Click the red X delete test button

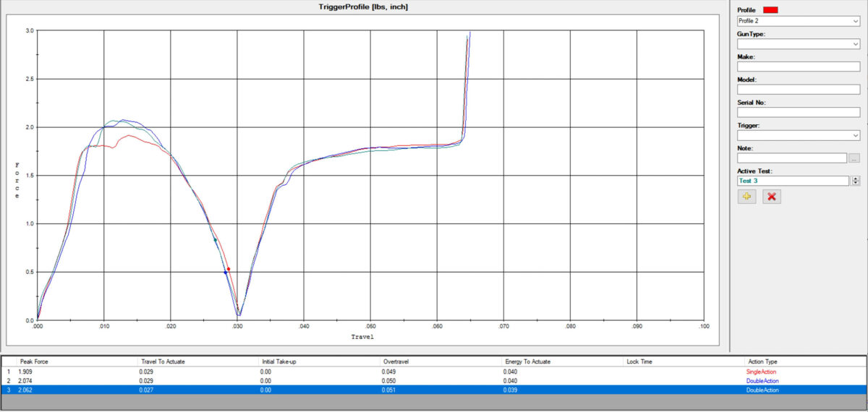[x=772, y=197]
